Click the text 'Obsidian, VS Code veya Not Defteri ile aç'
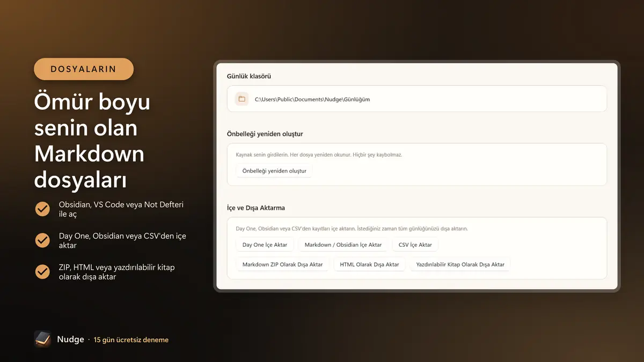This screenshot has height=362, width=644. [121, 209]
